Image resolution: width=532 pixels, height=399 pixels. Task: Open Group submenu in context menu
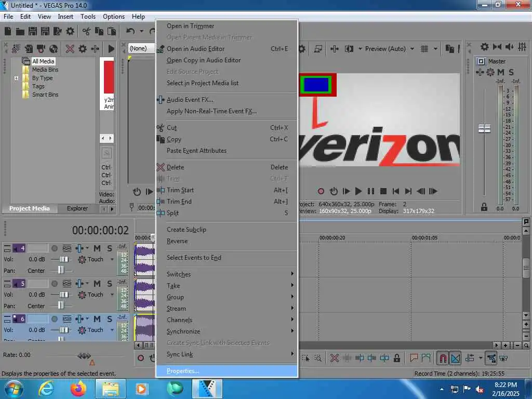(227, 297)
